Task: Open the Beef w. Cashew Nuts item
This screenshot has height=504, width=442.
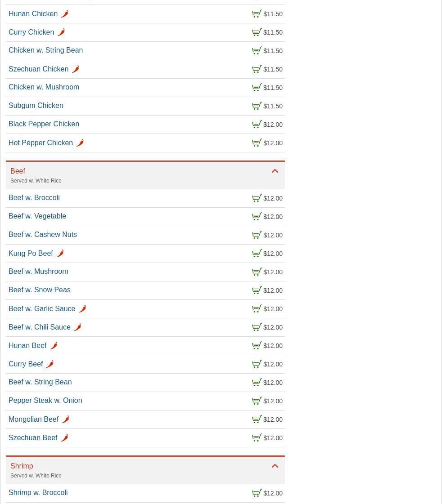Action: click(43, 235)
